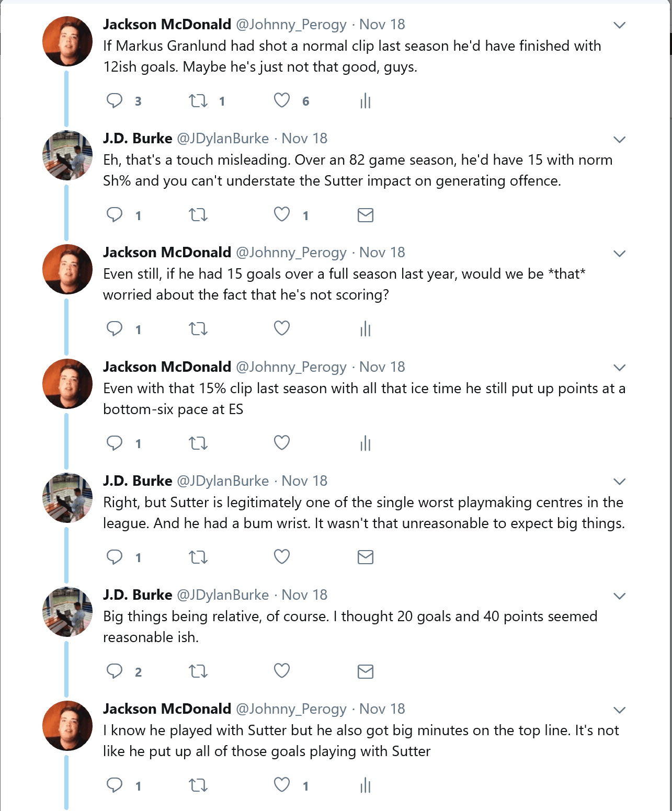
Task: Retweet the 'Maybe he's just not that good' tweet
Action: coord(198,100)
